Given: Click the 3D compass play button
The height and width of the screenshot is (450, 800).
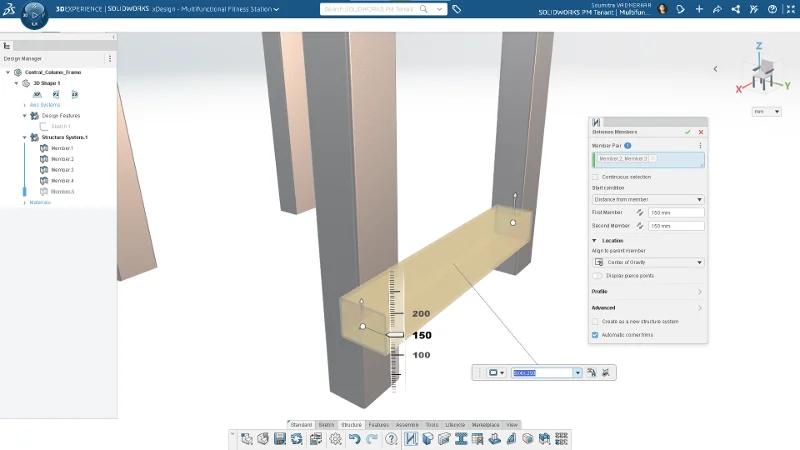Looking at the screenshot, I should [x=33, y=16].
